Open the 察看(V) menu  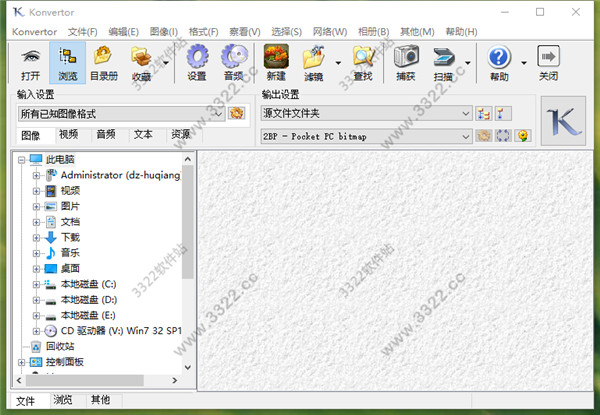pos(245,32)
